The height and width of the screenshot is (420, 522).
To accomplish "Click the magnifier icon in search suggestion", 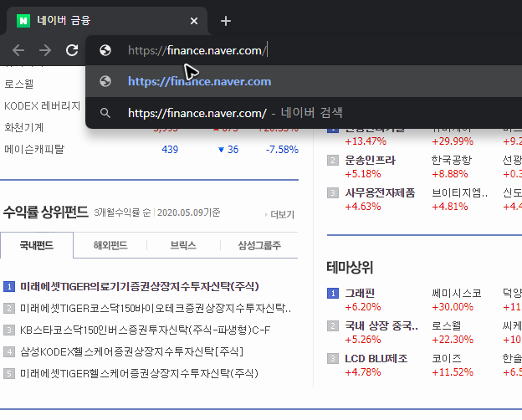I will click(105, 113).
